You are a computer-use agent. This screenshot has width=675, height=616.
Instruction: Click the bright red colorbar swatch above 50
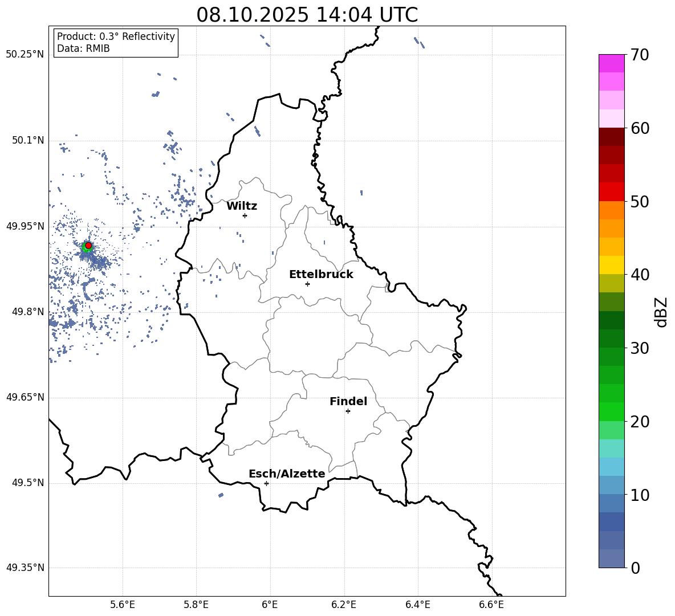point(612,192)
